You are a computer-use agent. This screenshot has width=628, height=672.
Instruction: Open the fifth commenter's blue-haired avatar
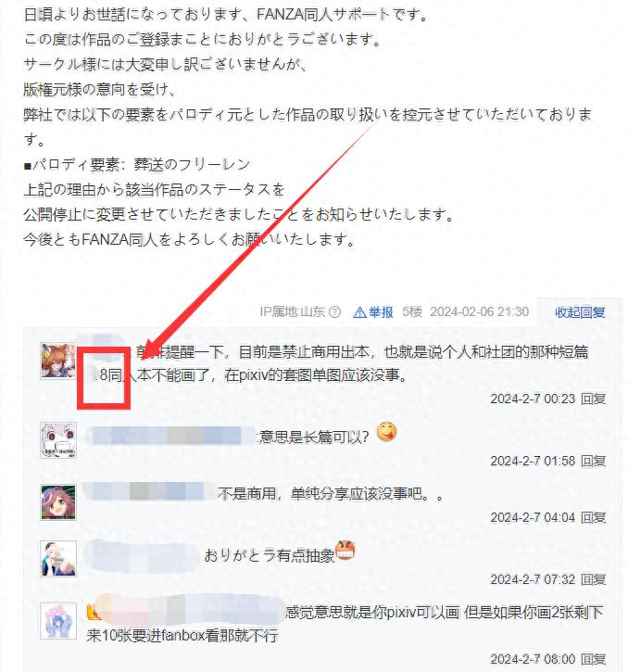click(58, 621)
